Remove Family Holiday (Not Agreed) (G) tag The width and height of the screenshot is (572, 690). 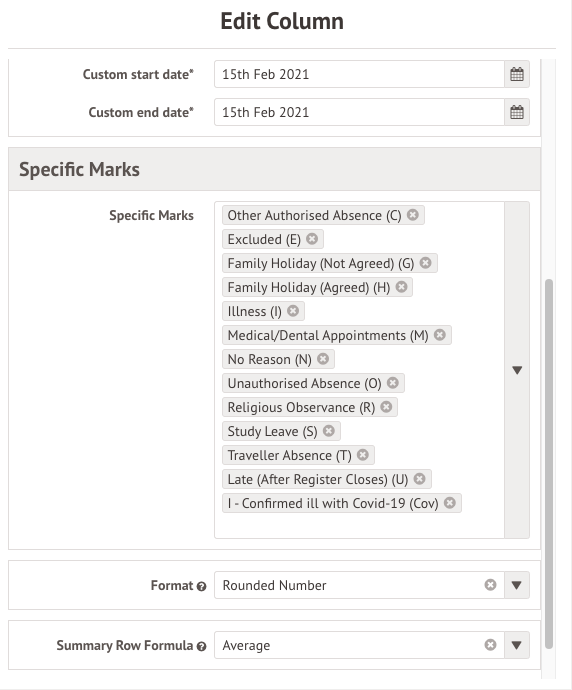[425, 263]
